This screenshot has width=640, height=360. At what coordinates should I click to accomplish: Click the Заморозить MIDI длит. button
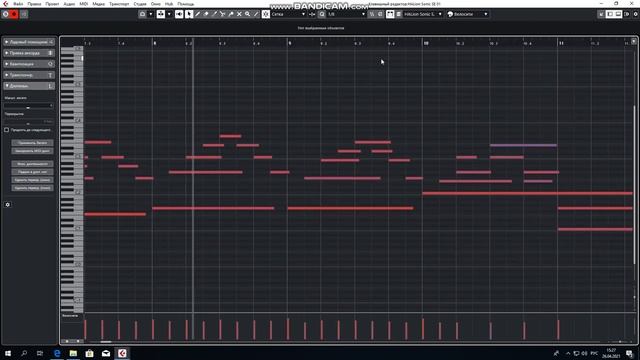click(32, 151)
